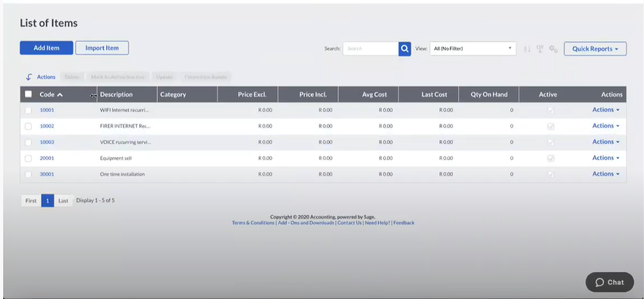Open Actions menu for item 30001
The image size is (644, 299).
[x=605, y=174]
